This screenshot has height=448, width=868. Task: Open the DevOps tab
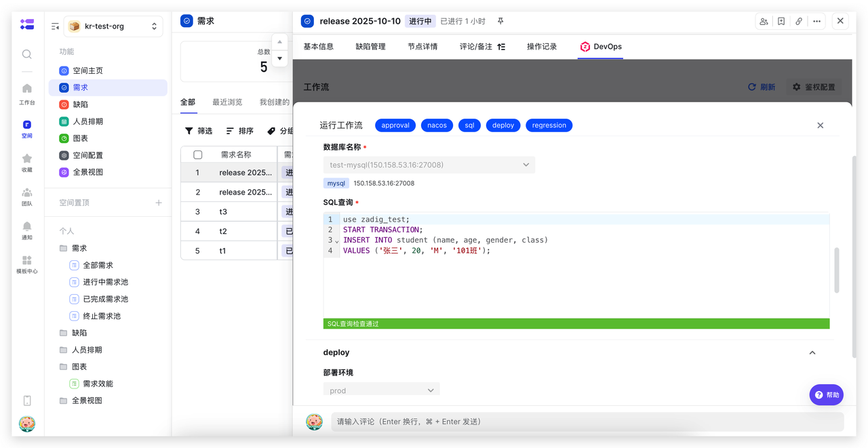(600, 46)
